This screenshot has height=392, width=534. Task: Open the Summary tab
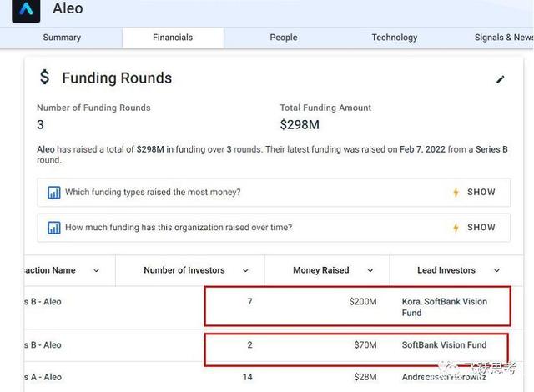[x=62, y=38]
